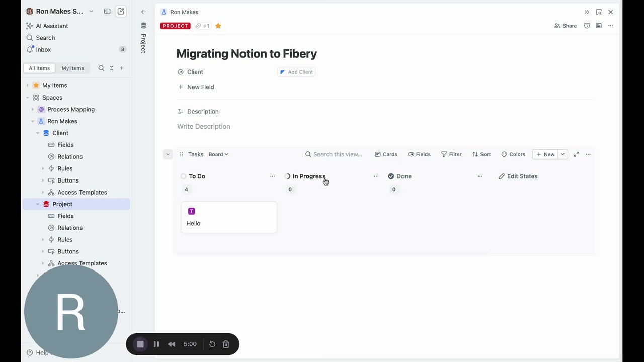The width and height of the screenshot is (644, 362).
Task: Go back using the left arrow
Action: coord(143,12)
